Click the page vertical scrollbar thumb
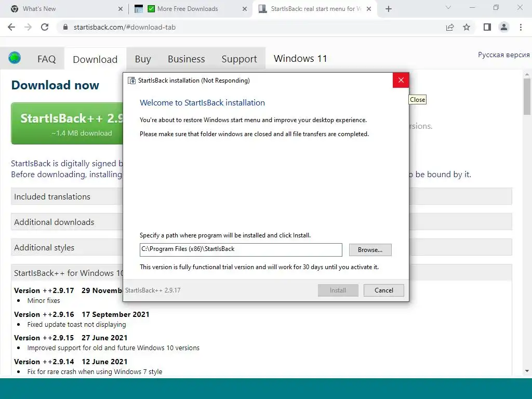The height and width of the screenshot is (399, 532). pos(527,97)
